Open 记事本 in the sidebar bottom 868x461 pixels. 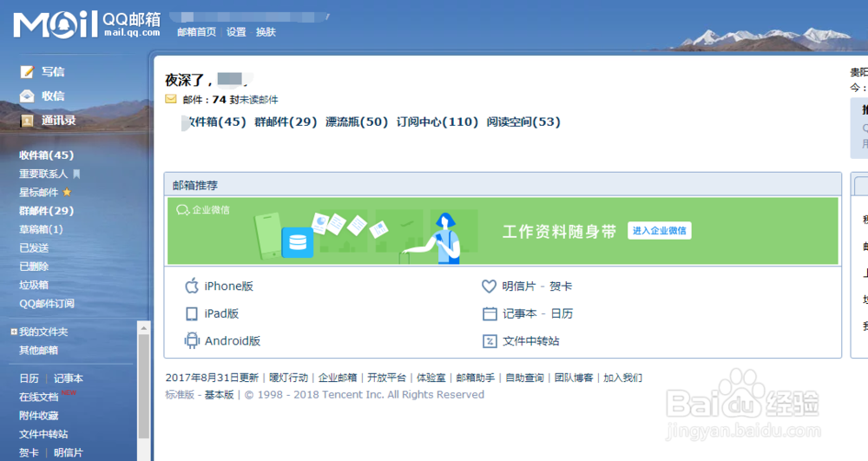click(x=69, y=379)
